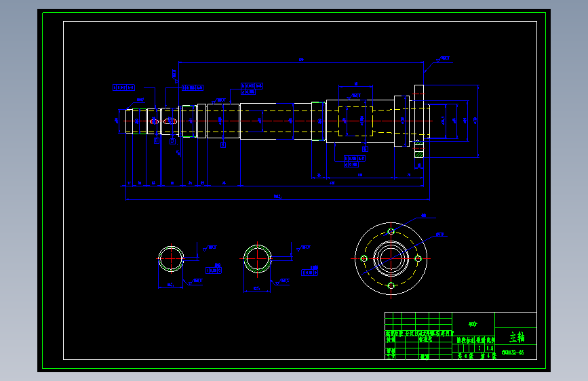
Task: Click the left bolt hole on flange view
Action: [364, 258]
